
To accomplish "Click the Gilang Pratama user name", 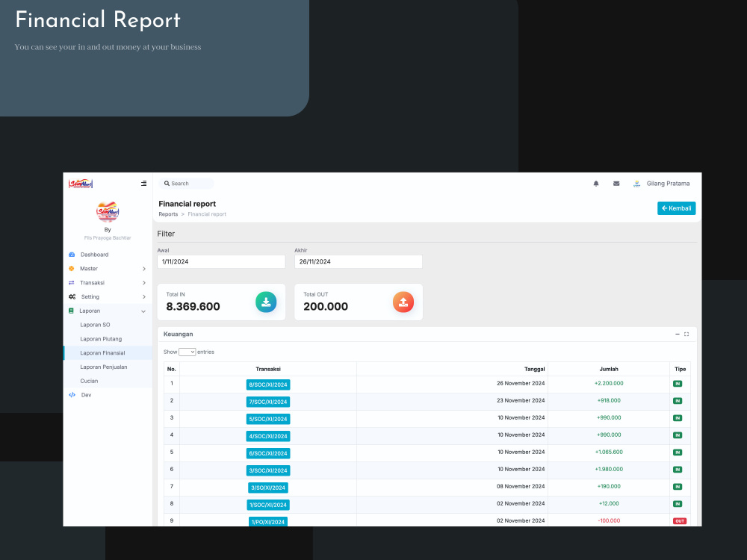I will (x=668, y=184).
